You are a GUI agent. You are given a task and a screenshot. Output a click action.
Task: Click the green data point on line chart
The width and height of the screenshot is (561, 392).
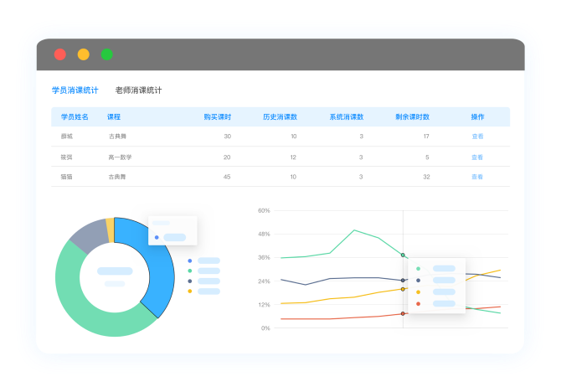(403, 255)
